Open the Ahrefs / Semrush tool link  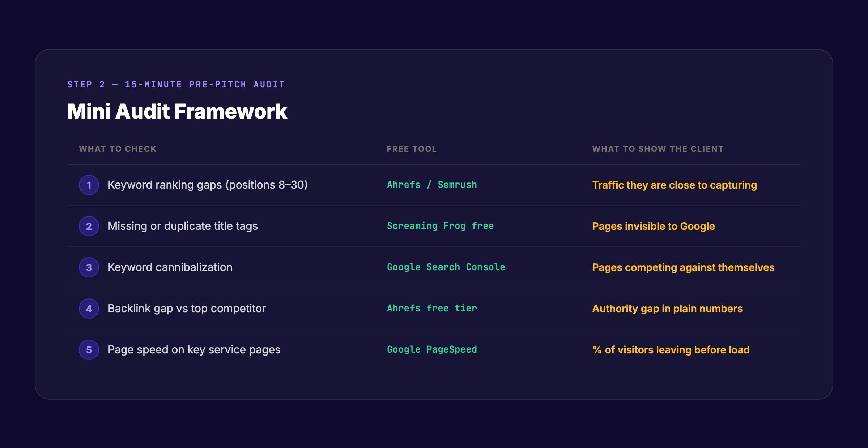[431, 185]
